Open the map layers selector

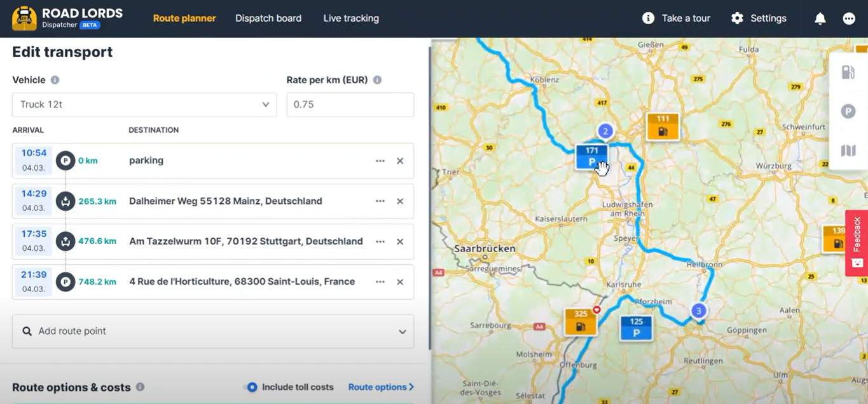point(848,150)
